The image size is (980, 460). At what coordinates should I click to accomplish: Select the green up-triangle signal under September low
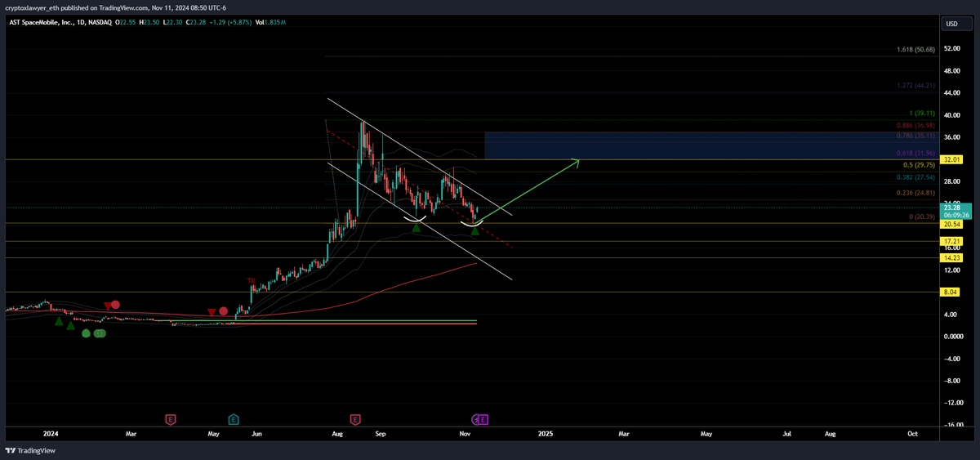pyautogui.click(x=416, y=228)
